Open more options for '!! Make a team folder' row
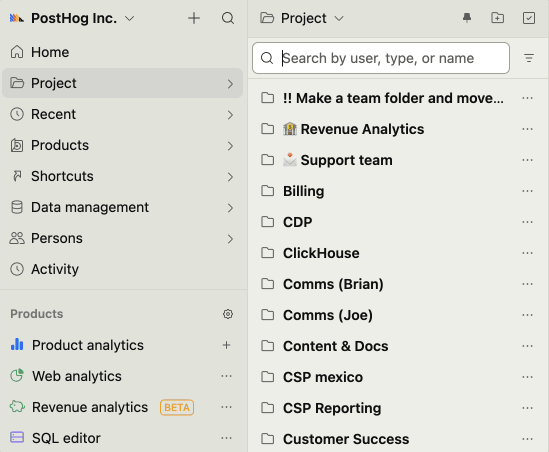The width and height of the screenshot is (549, 452). (527, 98)
